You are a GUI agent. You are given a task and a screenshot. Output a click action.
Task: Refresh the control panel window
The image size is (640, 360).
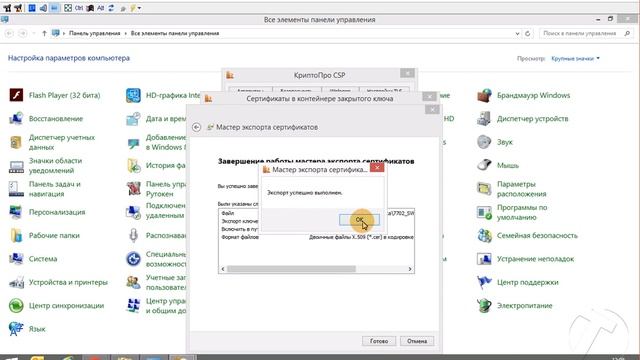click(x=527, y=33)
